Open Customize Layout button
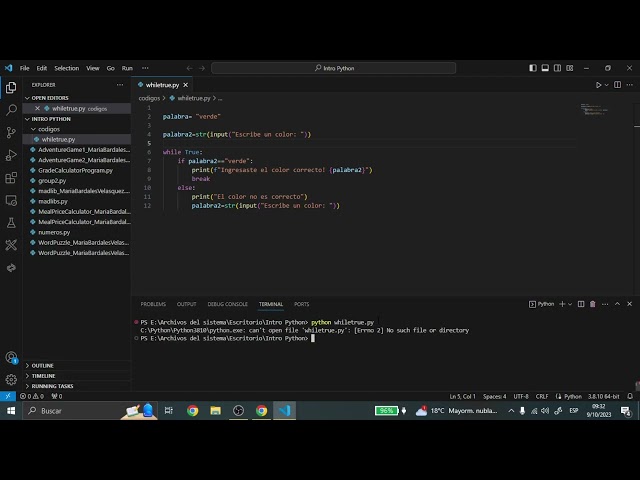This screenshot has height=480, width=640. coord(569,68)
